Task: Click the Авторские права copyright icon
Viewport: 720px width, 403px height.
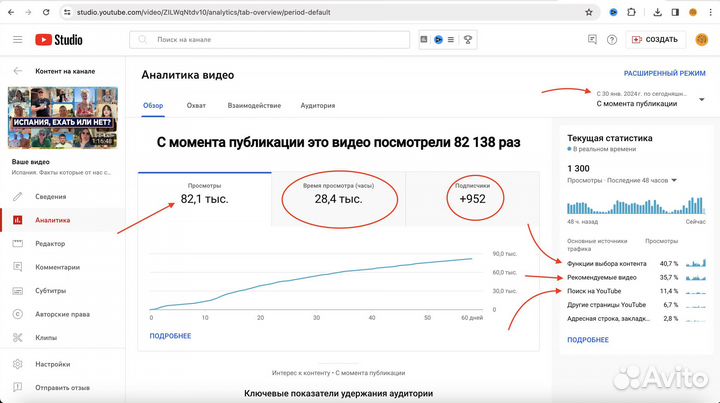Action: click(x=17, y=314)
